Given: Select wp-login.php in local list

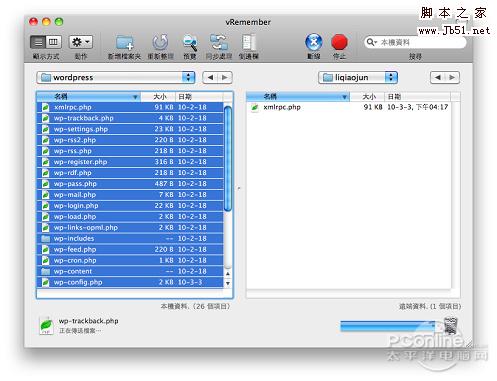Looking at the screenshot, I should point(130,206).
